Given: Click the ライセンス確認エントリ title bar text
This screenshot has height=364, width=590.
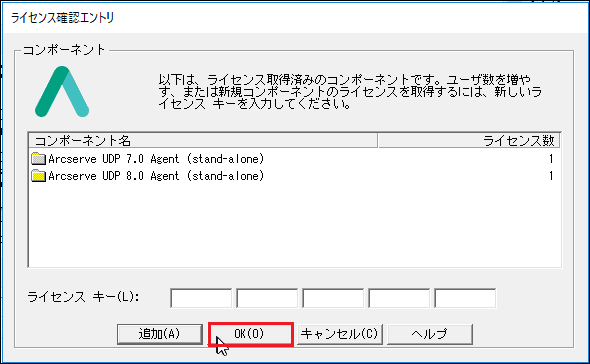Looking at the screenshot, I should 62,18.
